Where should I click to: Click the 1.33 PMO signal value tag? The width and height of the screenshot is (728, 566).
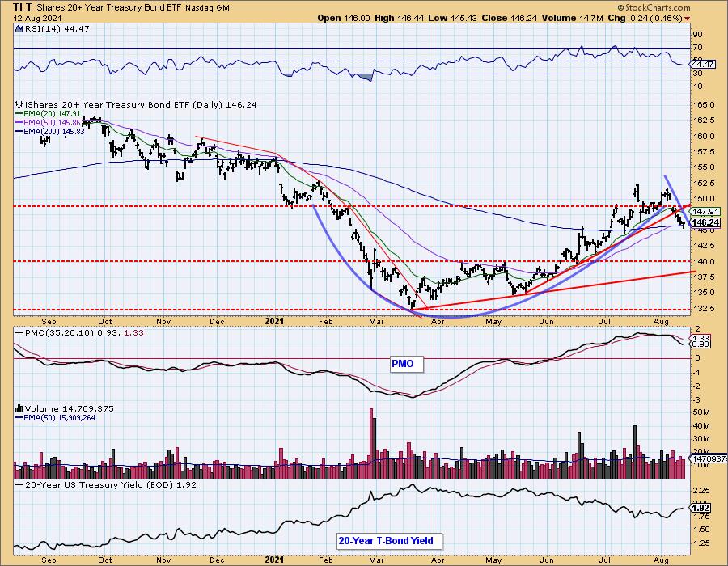pos(700,337)
